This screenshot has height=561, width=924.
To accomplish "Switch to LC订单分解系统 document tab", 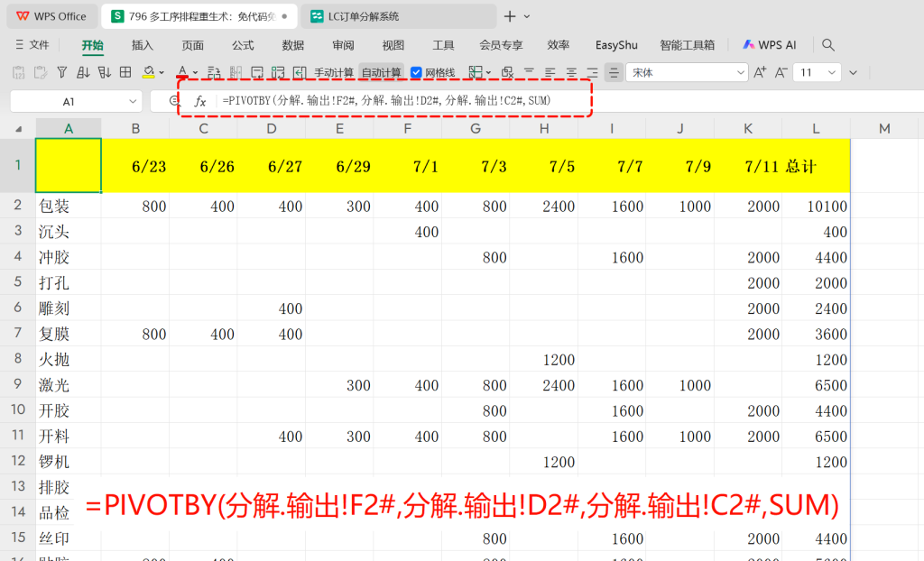I will 398,16.
